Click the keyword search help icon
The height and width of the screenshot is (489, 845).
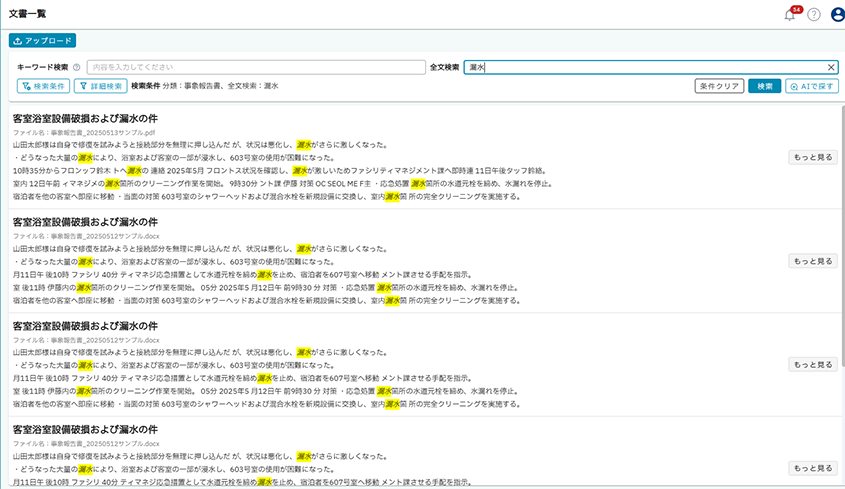pos(77,67)
